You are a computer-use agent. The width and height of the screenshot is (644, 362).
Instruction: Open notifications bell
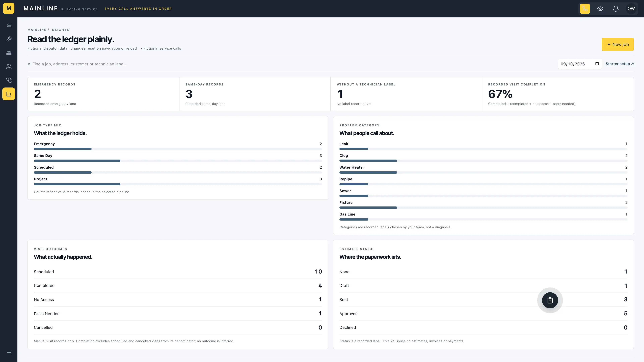click(x=616, y=9)
